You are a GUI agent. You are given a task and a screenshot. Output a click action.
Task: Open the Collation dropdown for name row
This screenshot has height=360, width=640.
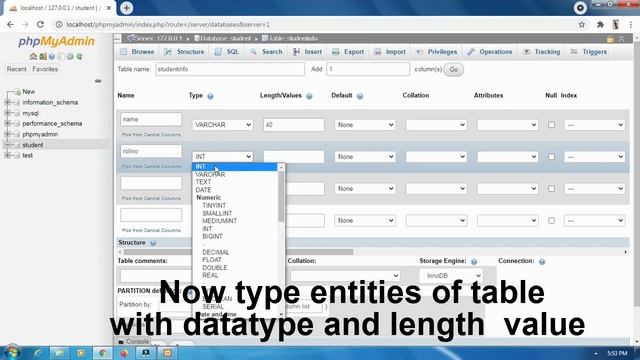tap(436, 125)
